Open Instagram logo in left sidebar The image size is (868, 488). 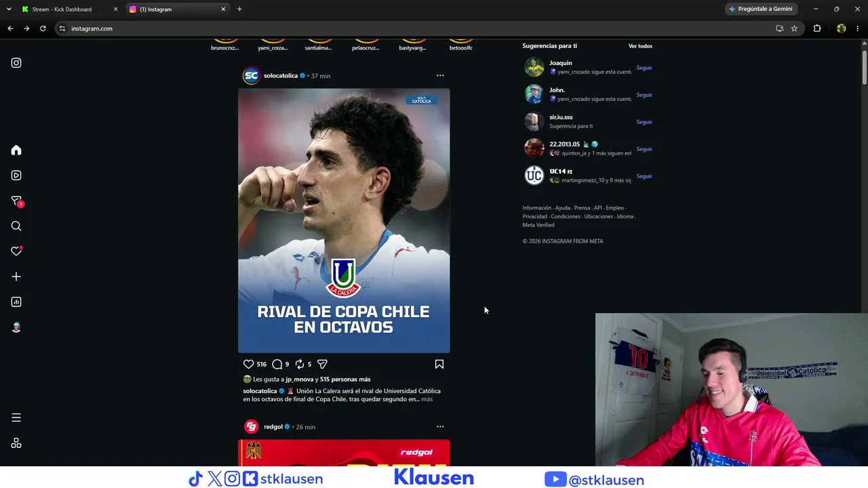coord(16,63)
